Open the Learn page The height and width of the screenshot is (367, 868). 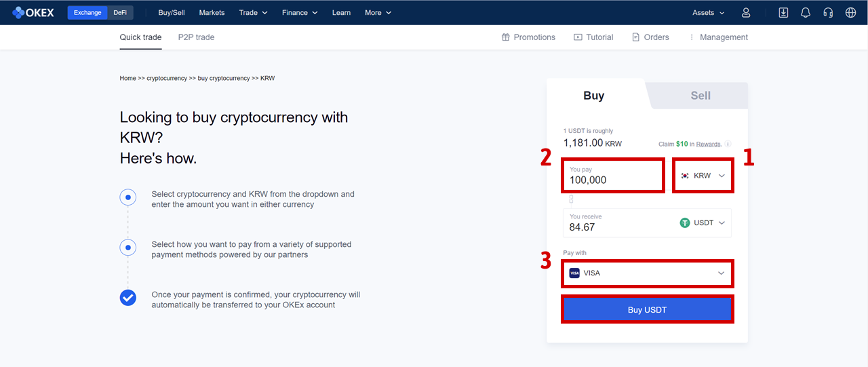click(342, 12)
